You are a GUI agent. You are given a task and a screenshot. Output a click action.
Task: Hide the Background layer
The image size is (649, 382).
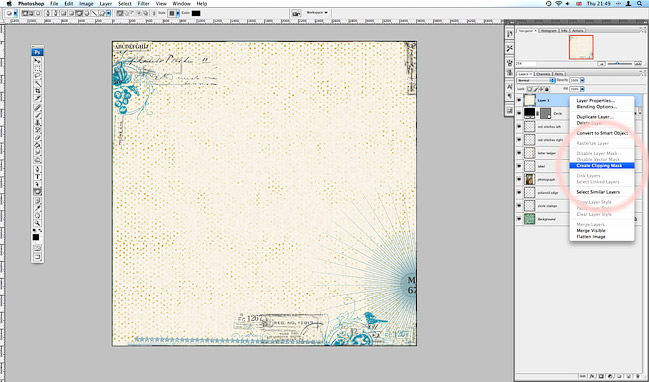click(x=519, y=219)
